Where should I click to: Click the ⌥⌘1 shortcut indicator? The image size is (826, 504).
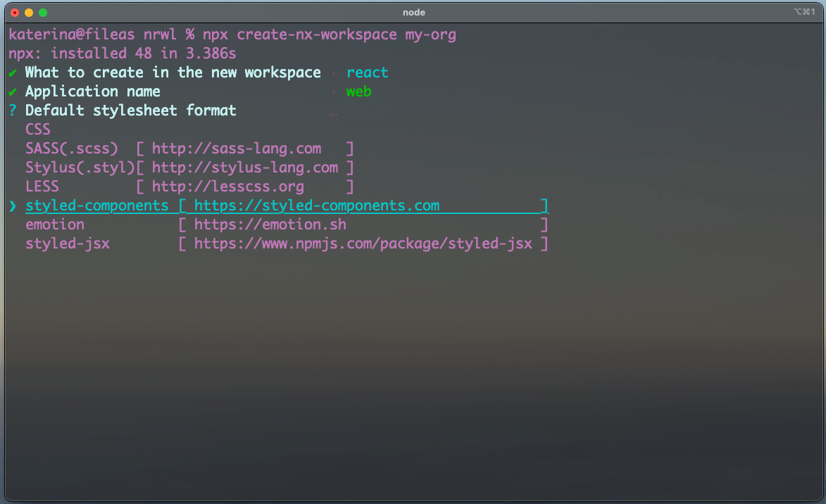tap(804, 11)
